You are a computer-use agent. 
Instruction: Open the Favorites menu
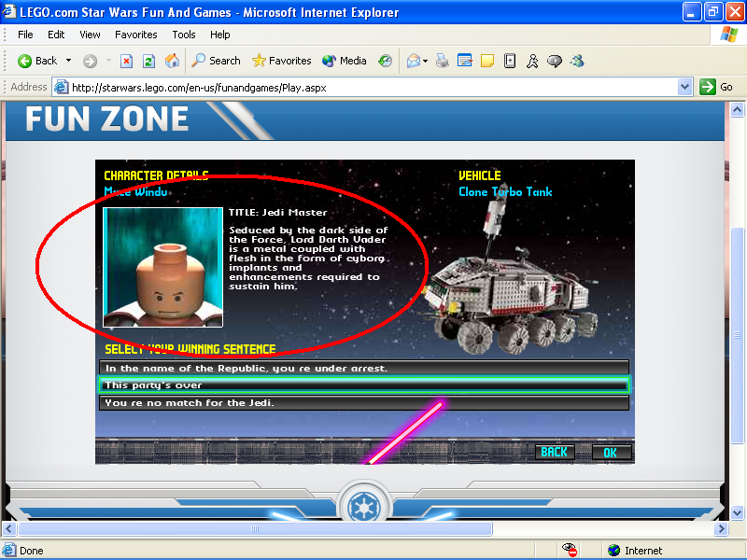point(135,35)
